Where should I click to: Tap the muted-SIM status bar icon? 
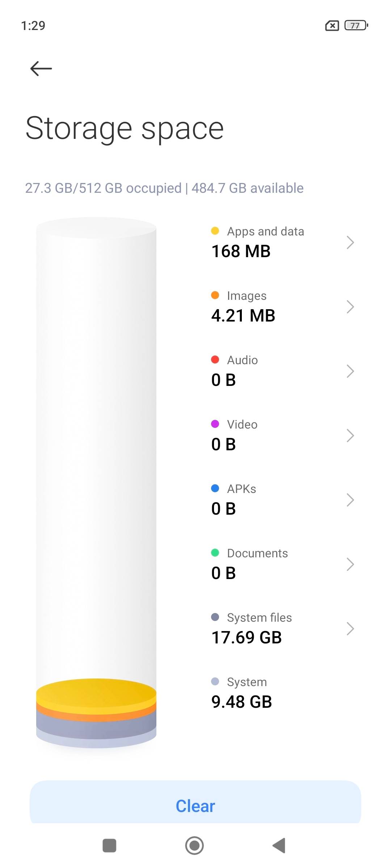(x=332, y=26)
